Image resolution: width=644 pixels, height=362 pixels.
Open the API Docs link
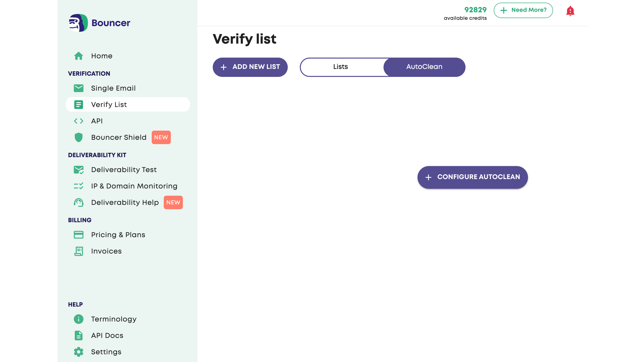pos(107,335)
